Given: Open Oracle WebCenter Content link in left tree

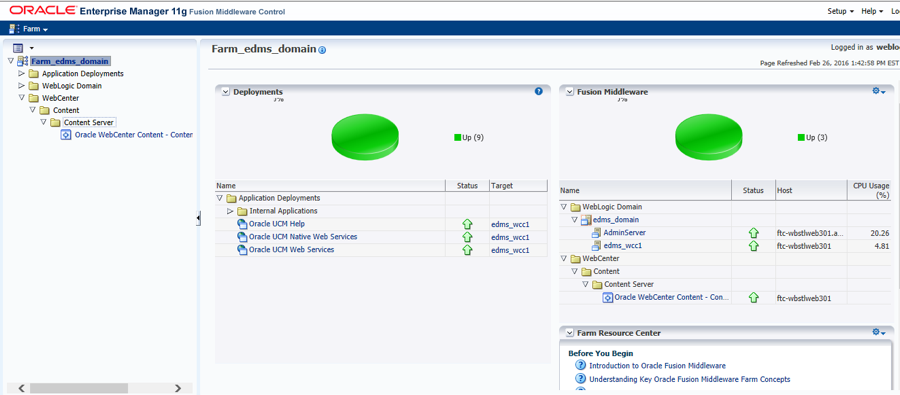Looking at the screenshot, I should tap(134, 134).
